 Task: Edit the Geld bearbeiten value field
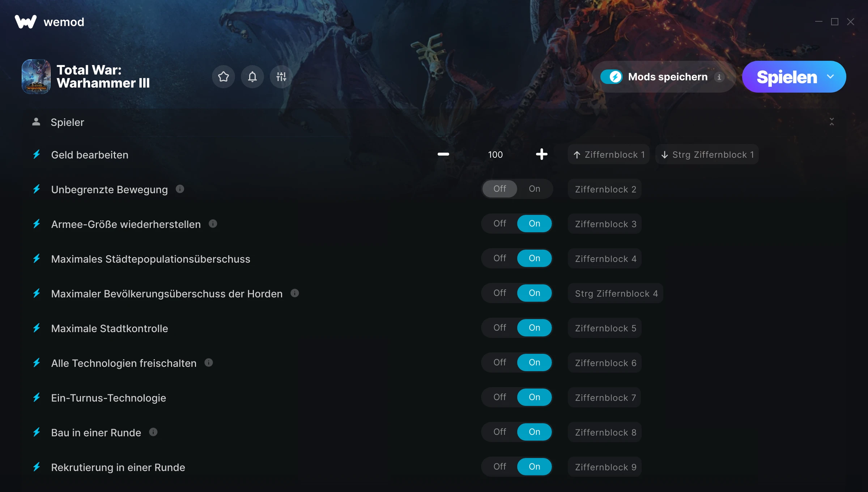click(x=495, y=155)
